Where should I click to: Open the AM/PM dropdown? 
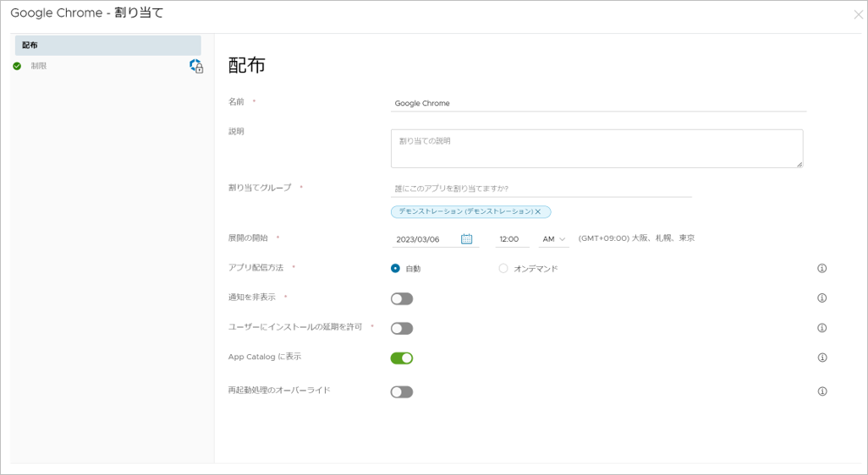553,239
